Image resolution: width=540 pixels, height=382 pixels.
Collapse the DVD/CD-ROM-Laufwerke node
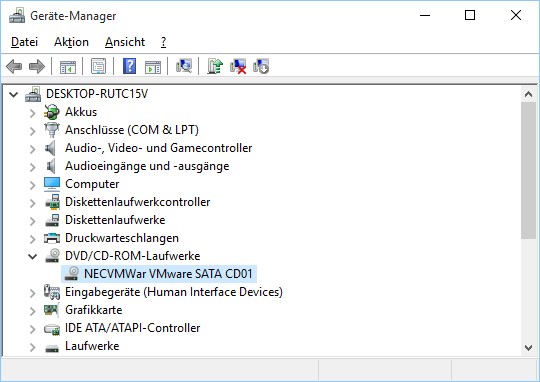(32, 256)
